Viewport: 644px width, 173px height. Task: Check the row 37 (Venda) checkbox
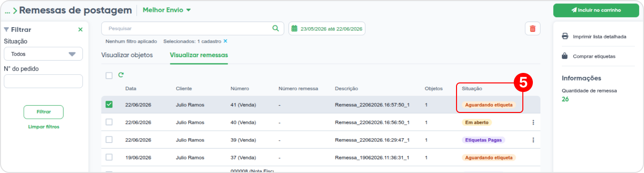[x=109, y=157]
